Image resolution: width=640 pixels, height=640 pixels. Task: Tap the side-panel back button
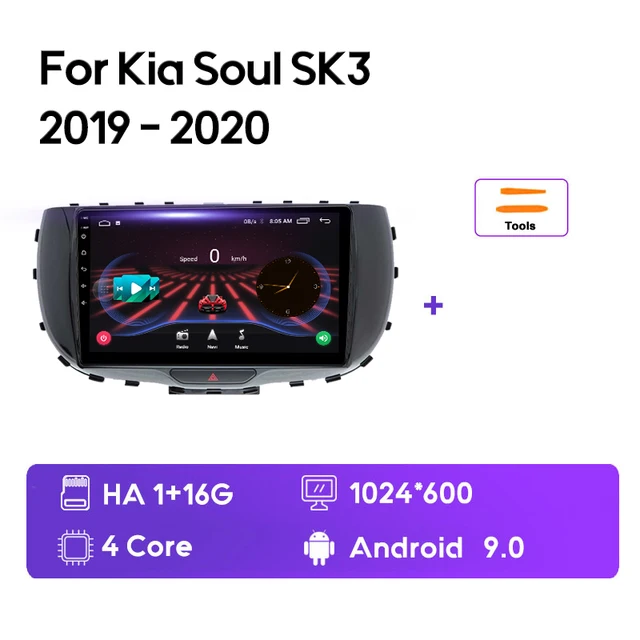tap(84, 269)
